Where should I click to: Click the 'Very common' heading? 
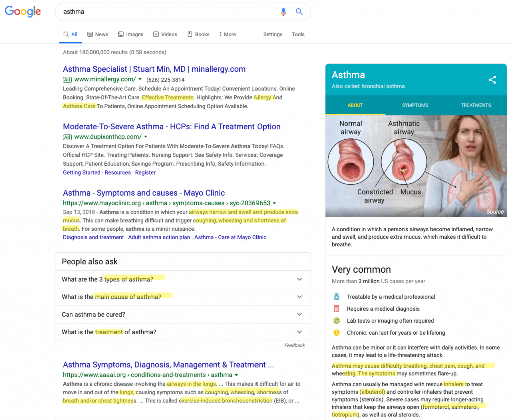tap(361, 270)
